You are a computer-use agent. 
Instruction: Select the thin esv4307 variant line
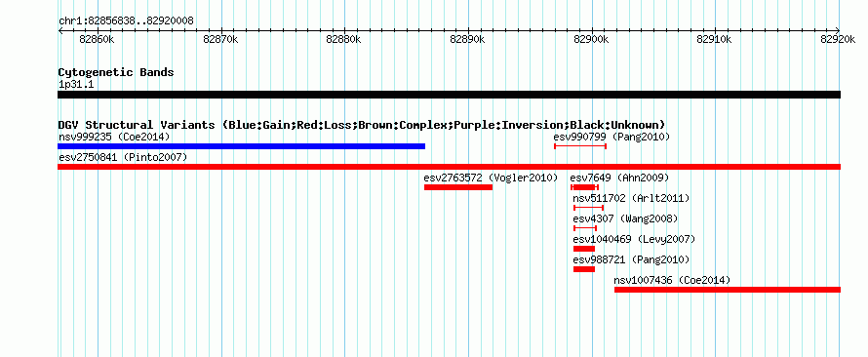pyautogui.click(x=585, y=228)
